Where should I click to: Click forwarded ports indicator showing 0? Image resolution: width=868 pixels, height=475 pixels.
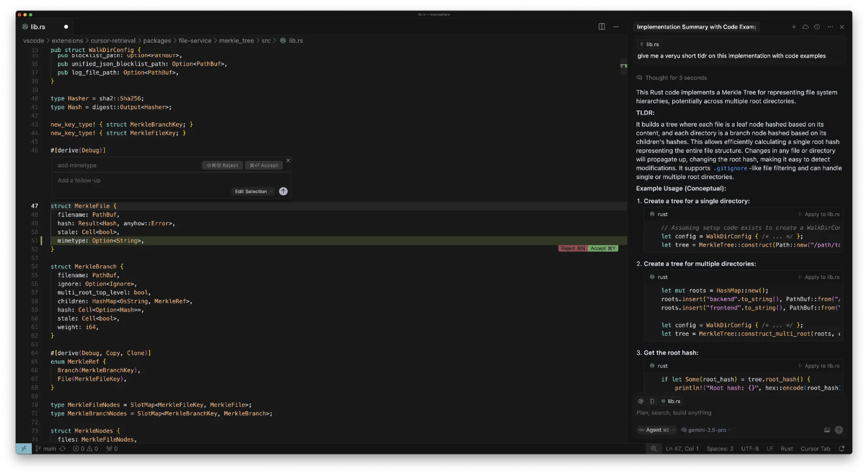pos(112,449)
